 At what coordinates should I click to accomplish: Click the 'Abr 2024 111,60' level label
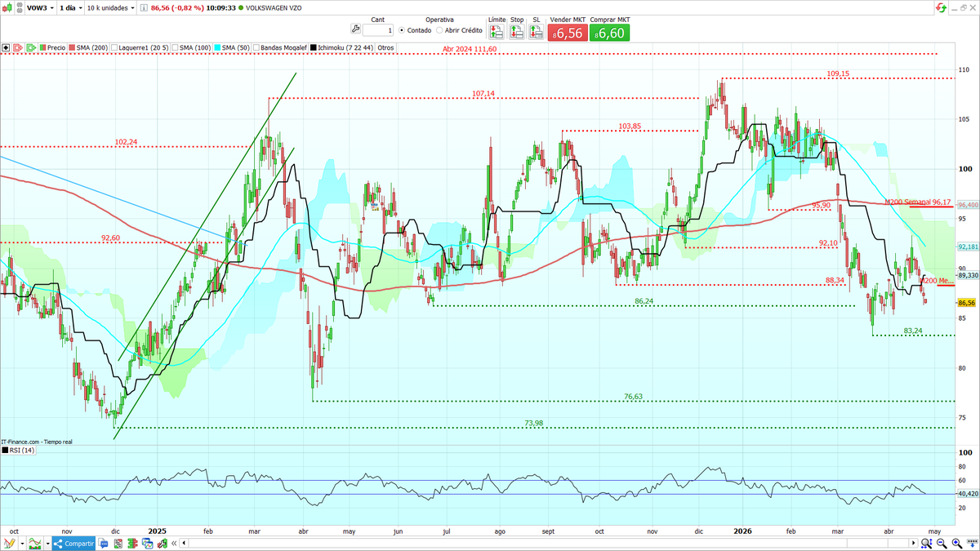pos(470,50)
